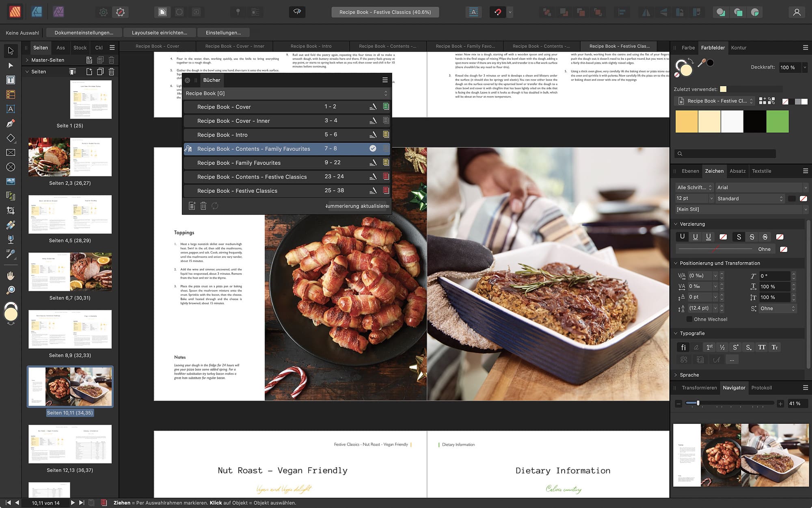Open the Recipe Book [G] dropdown
812x508 pixels.
287,93
